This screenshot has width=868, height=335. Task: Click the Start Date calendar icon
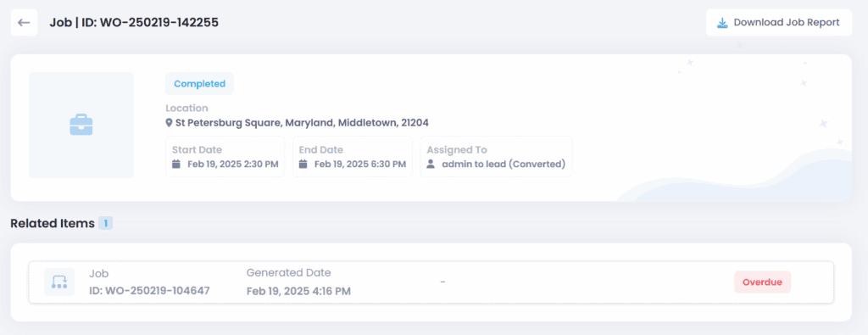tap(176, 164)
